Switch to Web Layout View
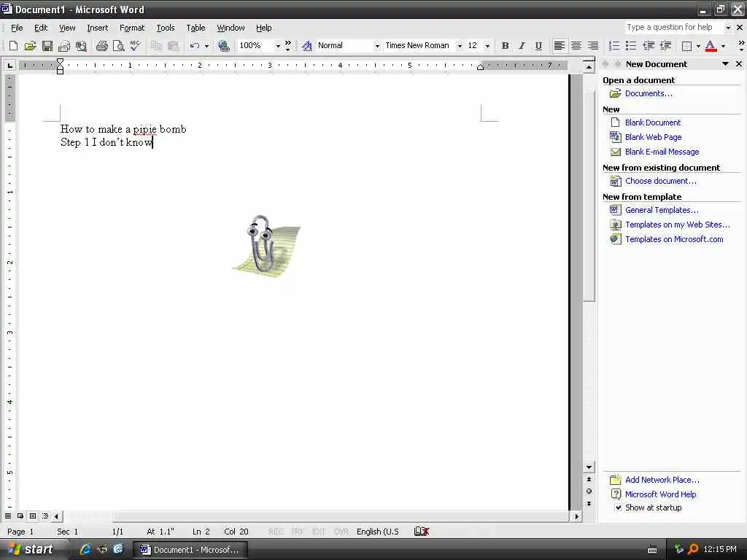The width and height of the screenshot is (747, 560). click(20, 516)
